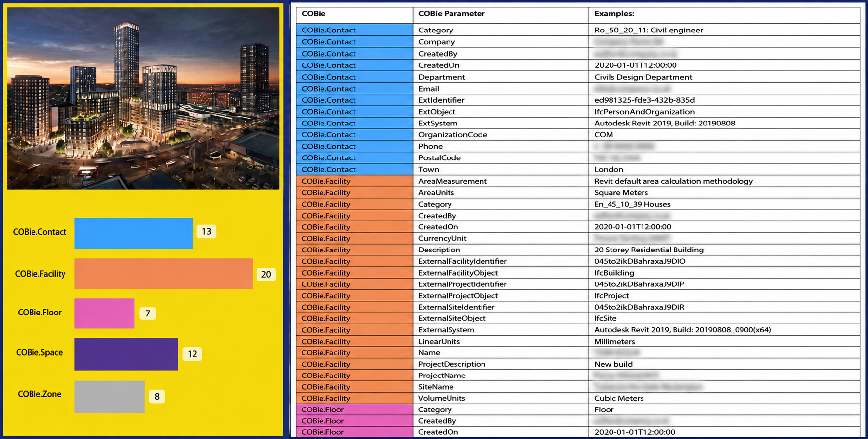Click the example 'IfcProject'
The image size is (868, 439).
point(611,295)
